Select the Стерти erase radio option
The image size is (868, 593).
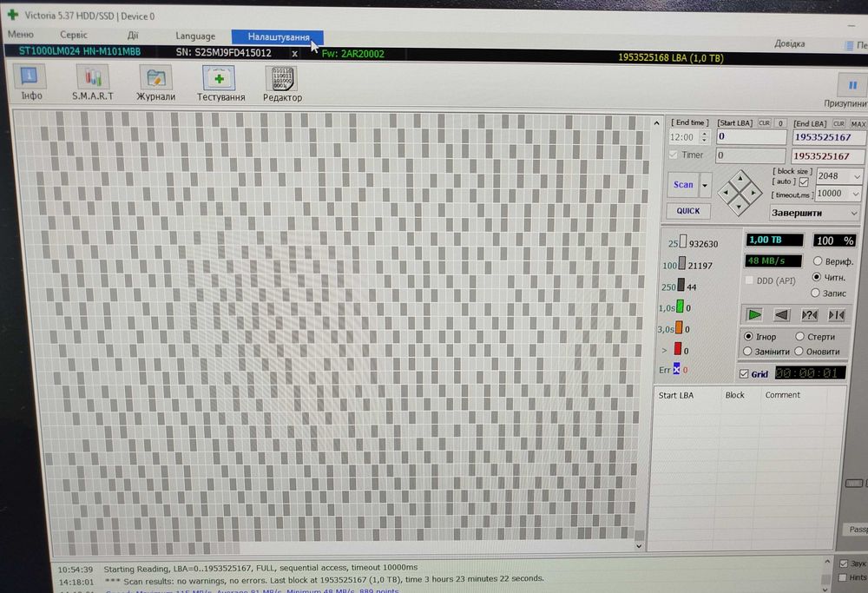pyautogui.click(x=799, y=336)
